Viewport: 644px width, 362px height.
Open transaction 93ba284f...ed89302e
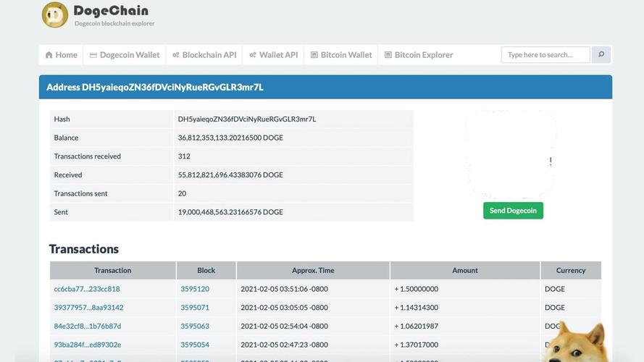click(88, 345)
